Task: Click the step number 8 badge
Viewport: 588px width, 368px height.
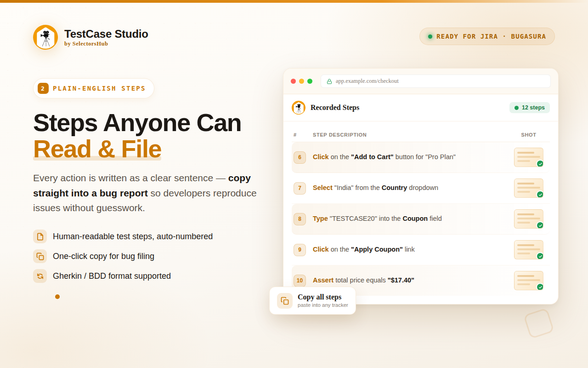Action: 300,219
